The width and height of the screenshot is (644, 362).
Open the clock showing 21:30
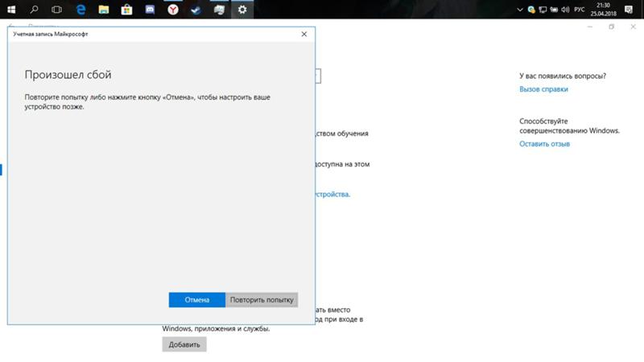(x=603, y=9)
